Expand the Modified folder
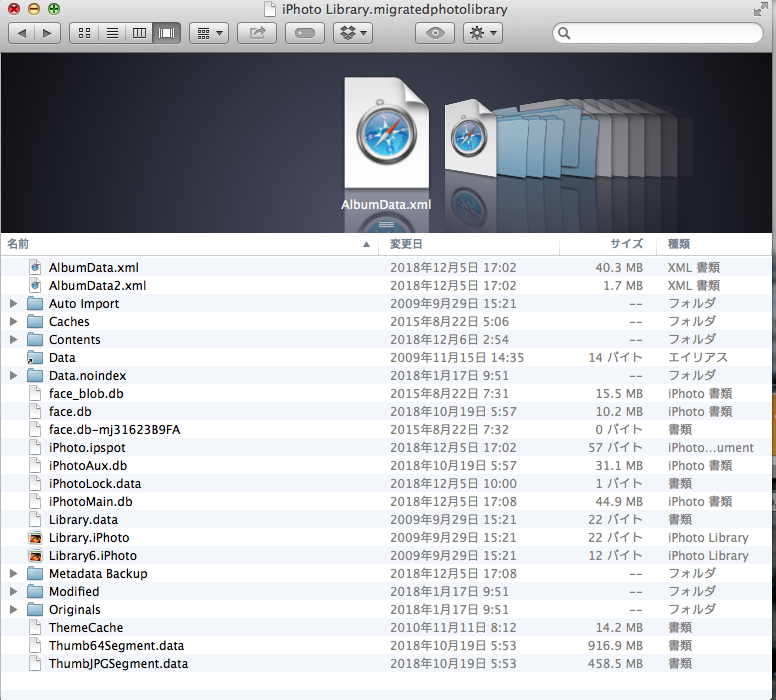 [13, 592]
